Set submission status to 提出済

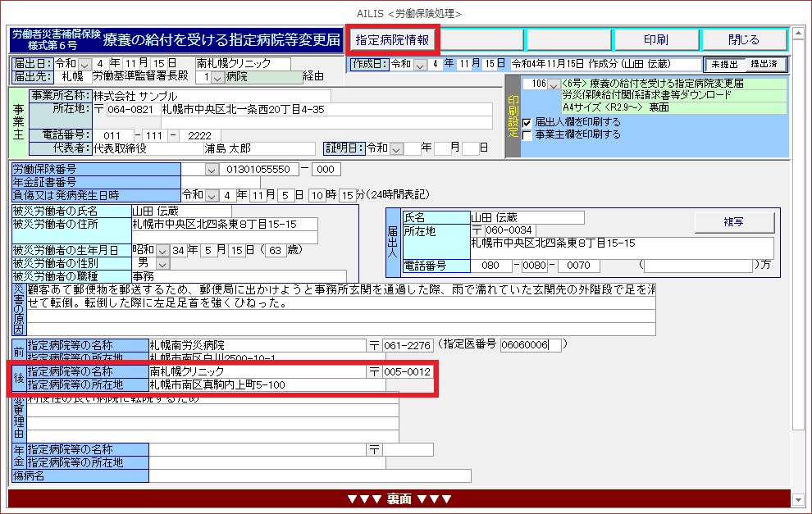[x=764, y=64]
